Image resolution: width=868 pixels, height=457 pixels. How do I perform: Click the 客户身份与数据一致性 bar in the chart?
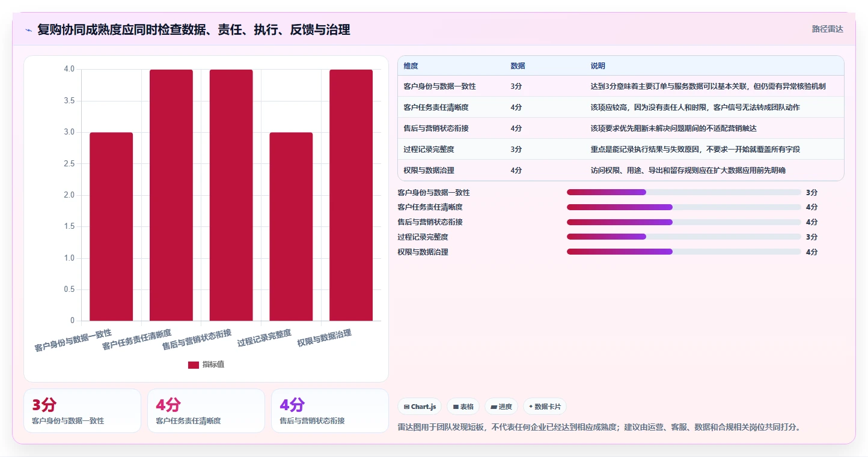coord(111,226)
